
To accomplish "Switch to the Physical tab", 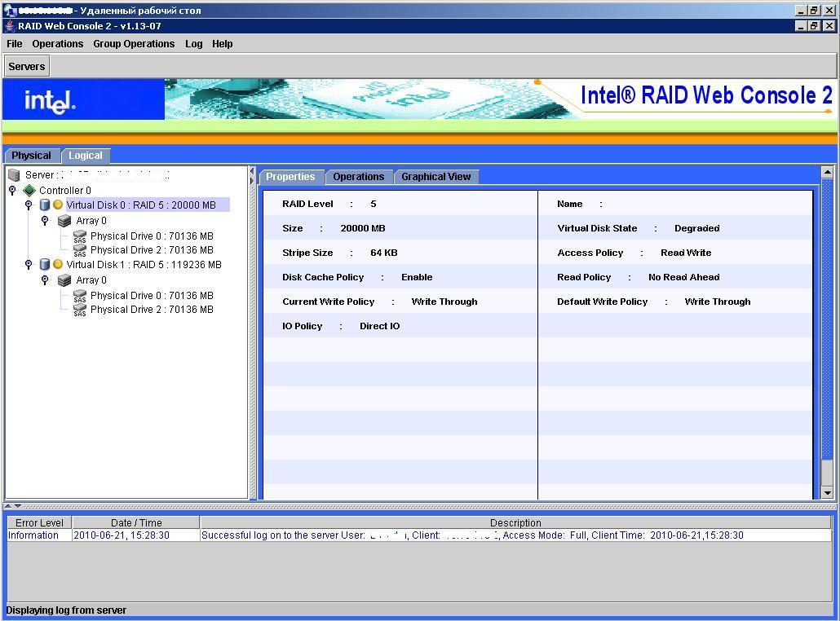I will [31, 156].
